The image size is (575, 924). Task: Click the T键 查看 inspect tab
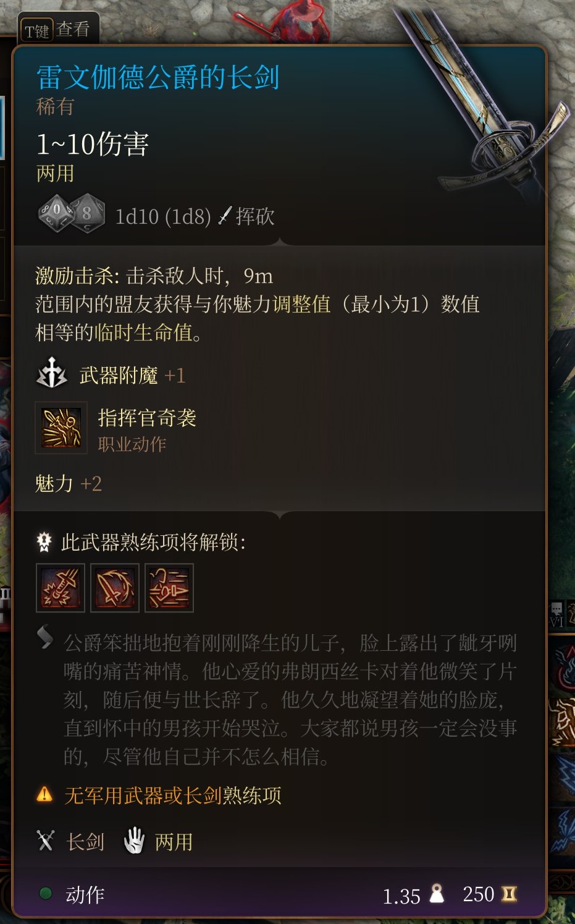click(58, 29)
